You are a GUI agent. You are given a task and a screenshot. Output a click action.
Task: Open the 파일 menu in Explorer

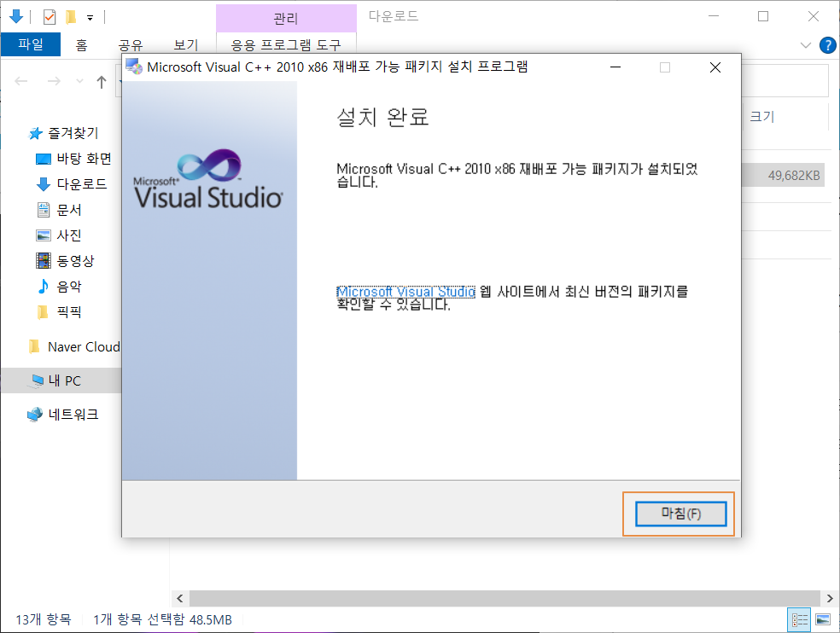pos(31,44)
